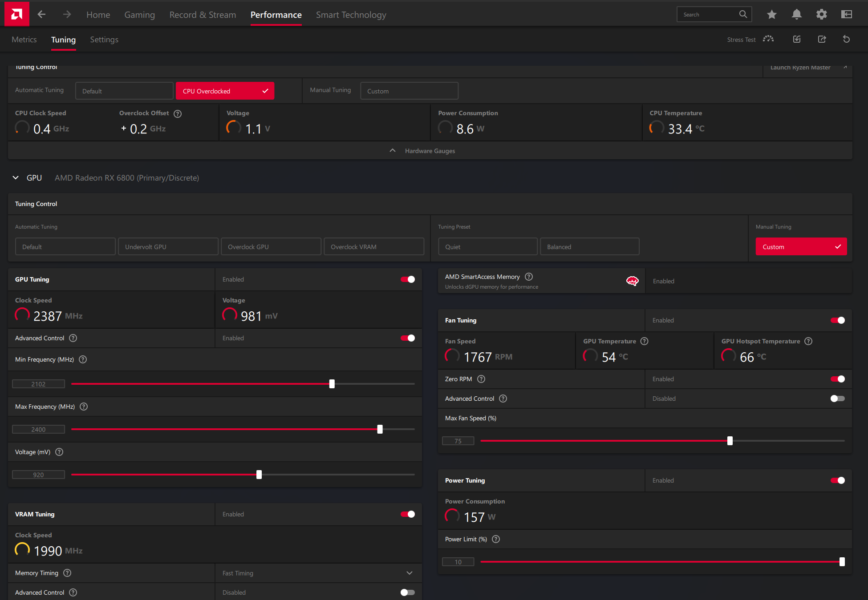Image resolution: width=868 pixels, height=600 pixels.
Task: Open SmartAccess Memory help icon
Action: pyautogui.click(x=529, y=277)
